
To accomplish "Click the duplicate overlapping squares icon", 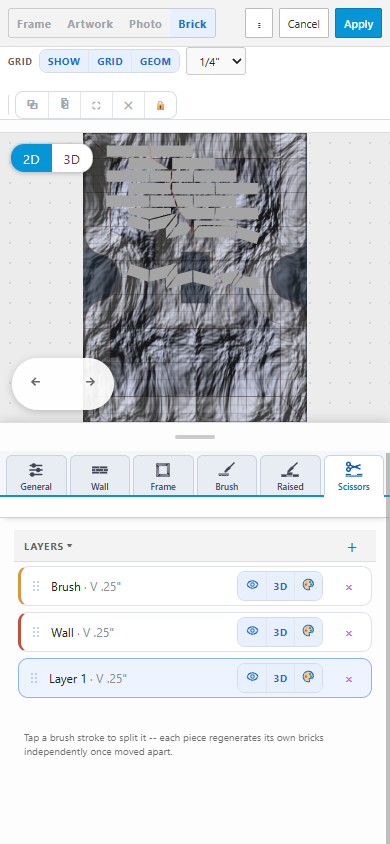I will tap(32, 105).
